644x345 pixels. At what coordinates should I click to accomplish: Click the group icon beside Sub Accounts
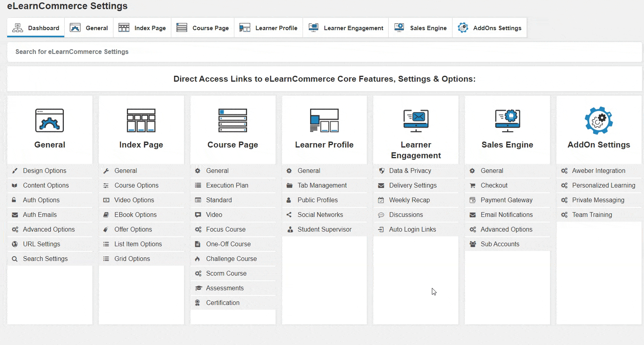[473, 244]
